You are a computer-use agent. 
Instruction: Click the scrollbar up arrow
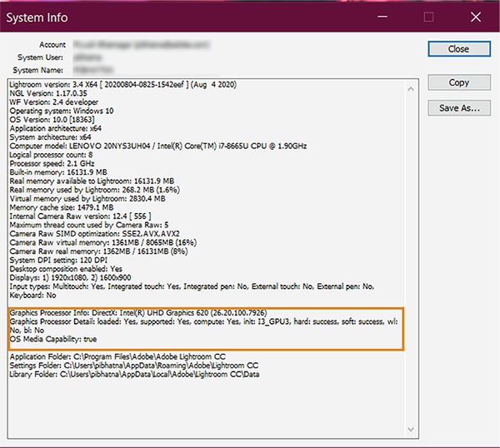pos(411,89)
